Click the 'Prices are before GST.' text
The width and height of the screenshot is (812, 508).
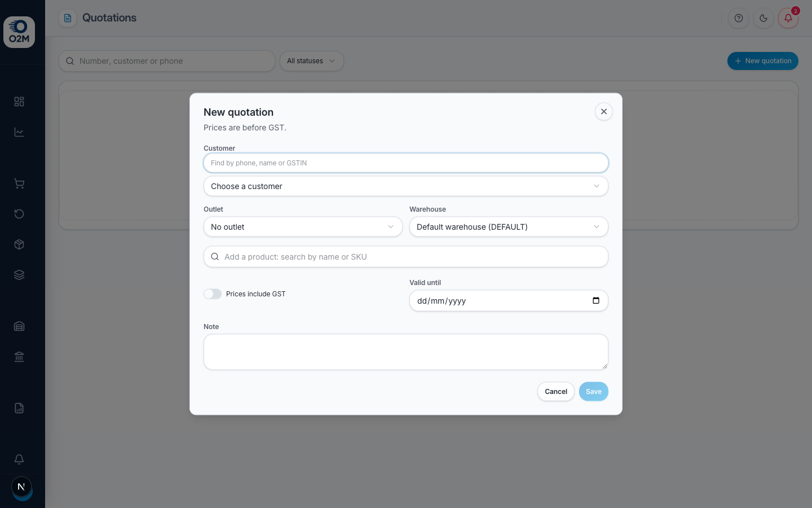(245, 128)
